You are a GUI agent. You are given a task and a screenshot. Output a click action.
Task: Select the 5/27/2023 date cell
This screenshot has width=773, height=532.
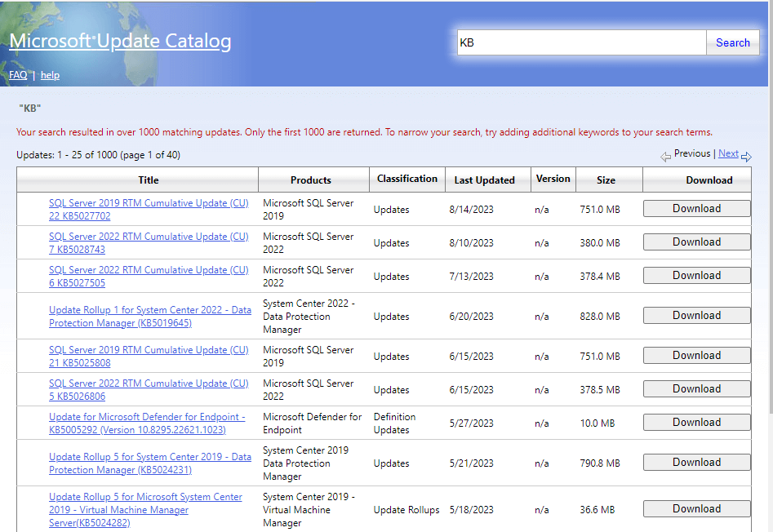[x=471, y=423]
